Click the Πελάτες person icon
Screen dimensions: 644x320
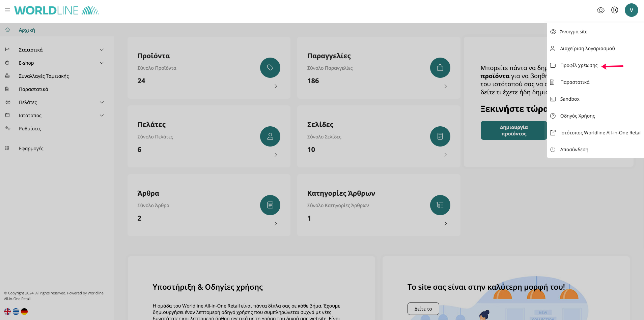click(270, 136)
